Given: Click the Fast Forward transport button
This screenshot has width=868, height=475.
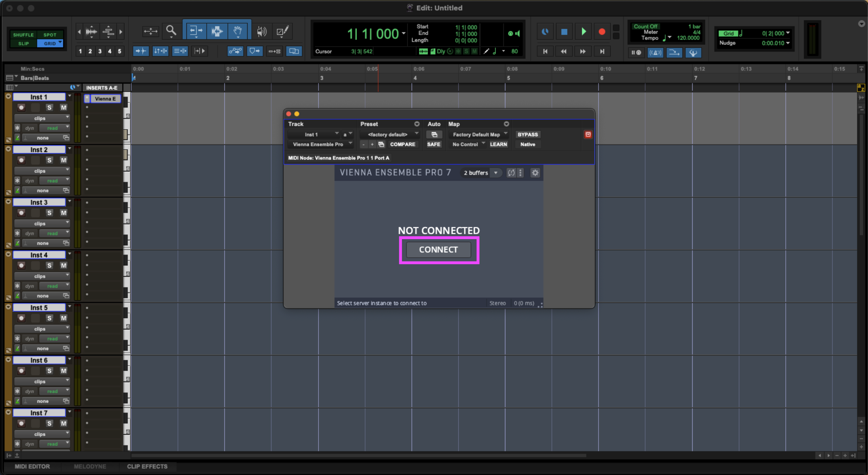Looking at the screenshot, I should (583, 51).
